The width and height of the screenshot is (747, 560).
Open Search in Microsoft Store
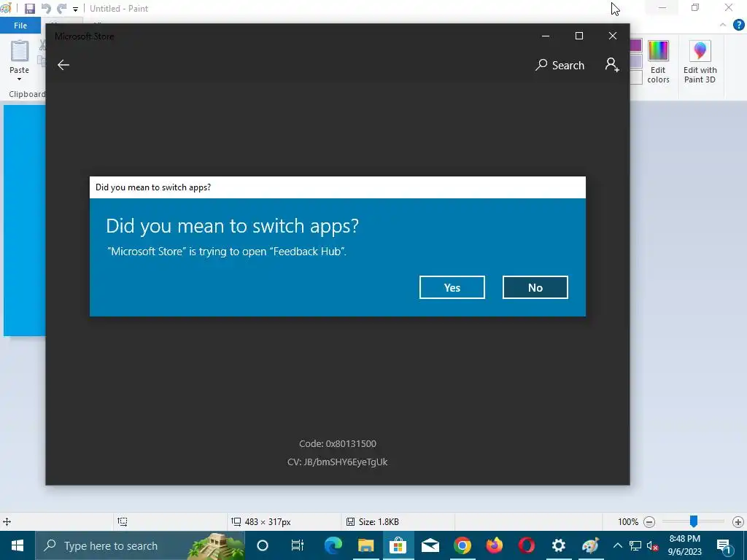tap(560, 65)
